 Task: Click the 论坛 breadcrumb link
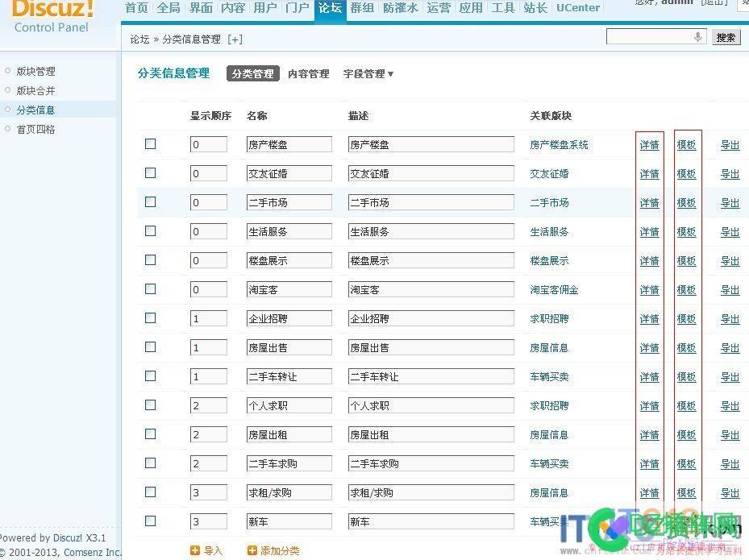pos(140,39)
